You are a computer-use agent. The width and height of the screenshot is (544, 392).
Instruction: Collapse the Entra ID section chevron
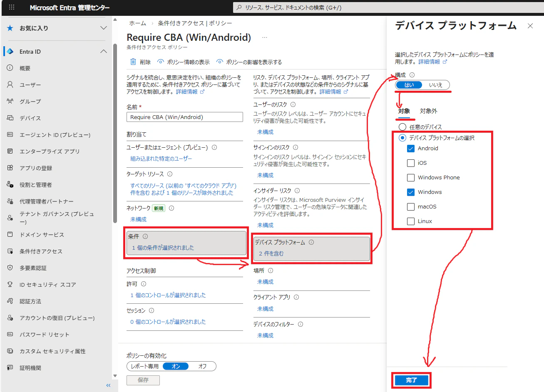tap(104, 52)
